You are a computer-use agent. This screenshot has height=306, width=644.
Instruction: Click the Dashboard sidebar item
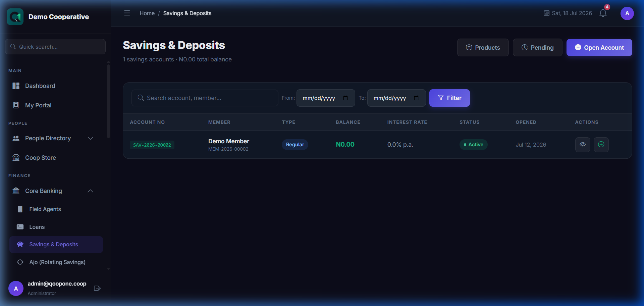click(x=55, y=86)
